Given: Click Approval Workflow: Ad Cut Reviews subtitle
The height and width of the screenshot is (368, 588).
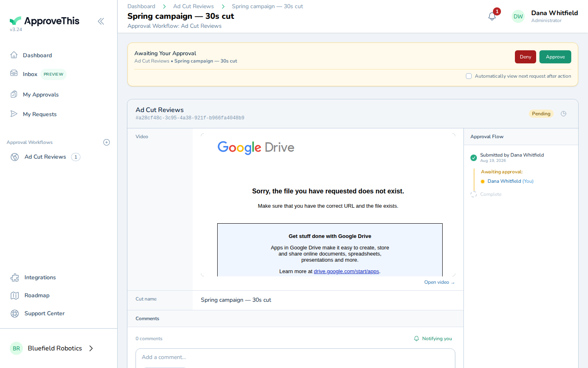Looking at the screenshot, I should click(174, 26).
